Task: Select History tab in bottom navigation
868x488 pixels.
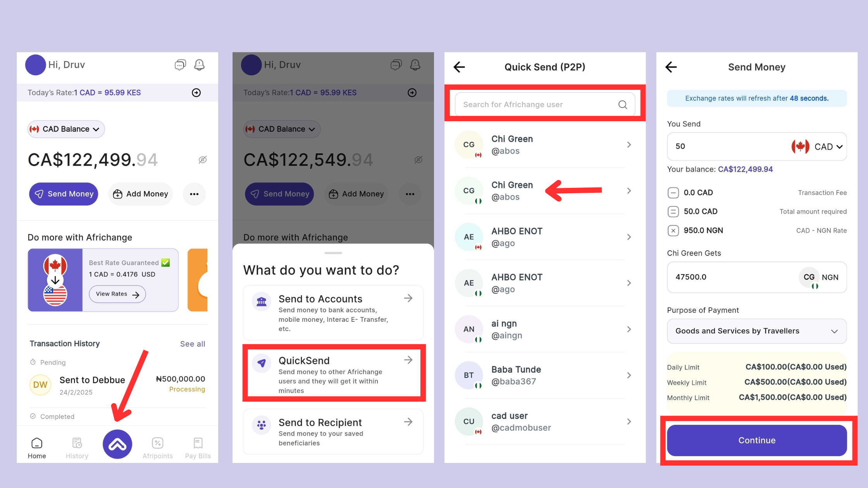Action: coord(77,448)
